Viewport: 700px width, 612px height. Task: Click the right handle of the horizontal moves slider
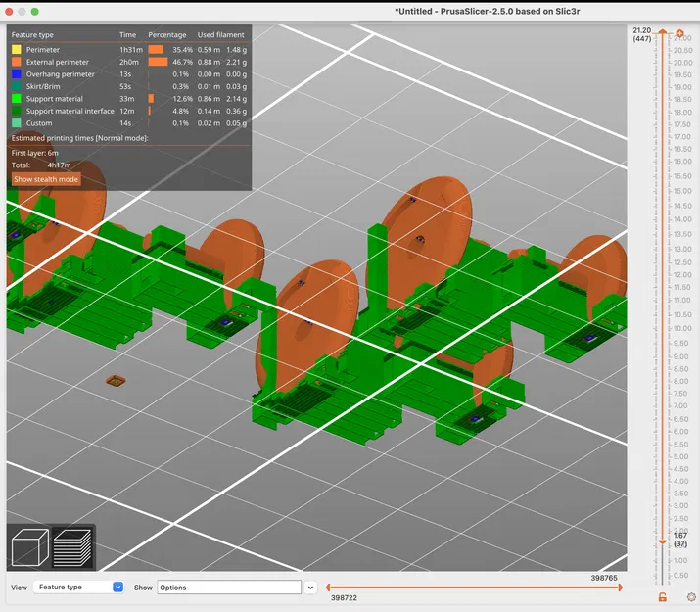[620, 588]
